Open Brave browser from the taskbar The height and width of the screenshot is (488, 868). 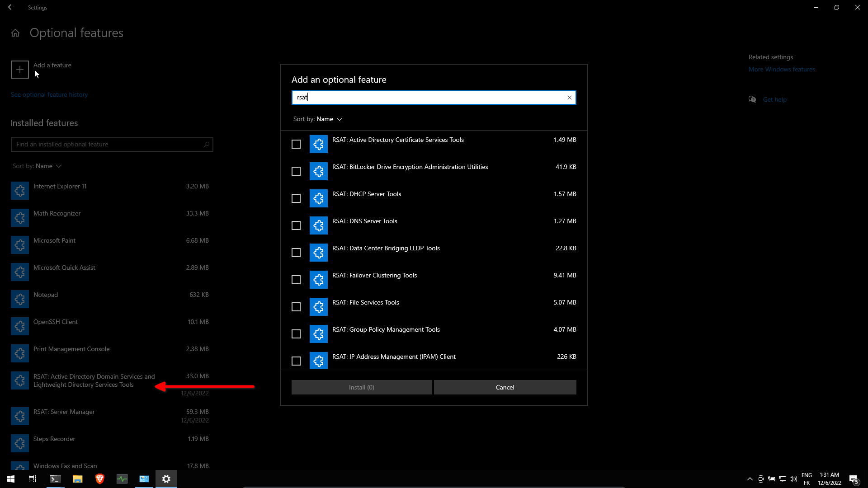[x=100, y=479]
